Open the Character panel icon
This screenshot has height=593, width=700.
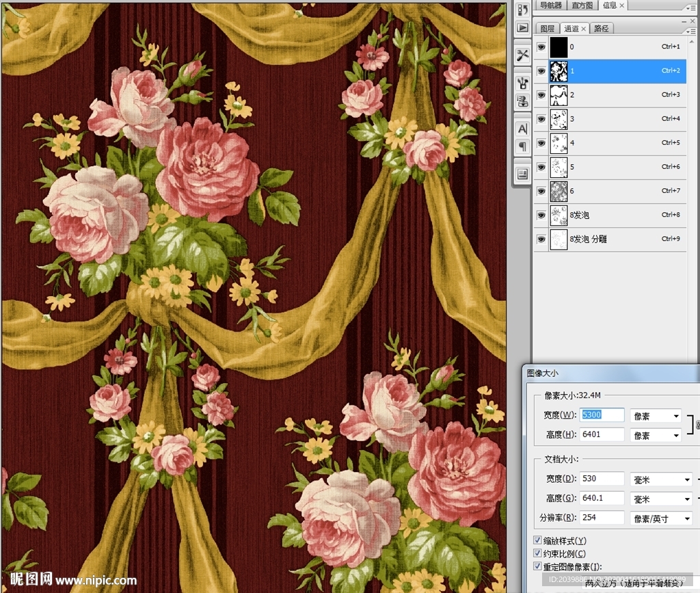pos(522,129)
